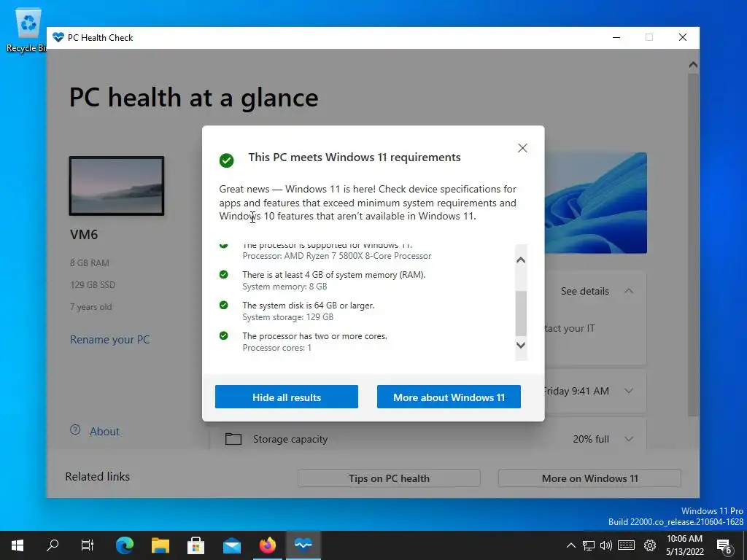Launch Firefox from the taskbar
The image size is (747, 560).
point(267,545)
